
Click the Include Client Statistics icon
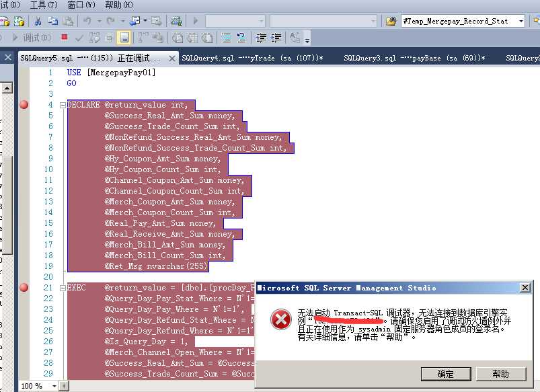[157, 38]
